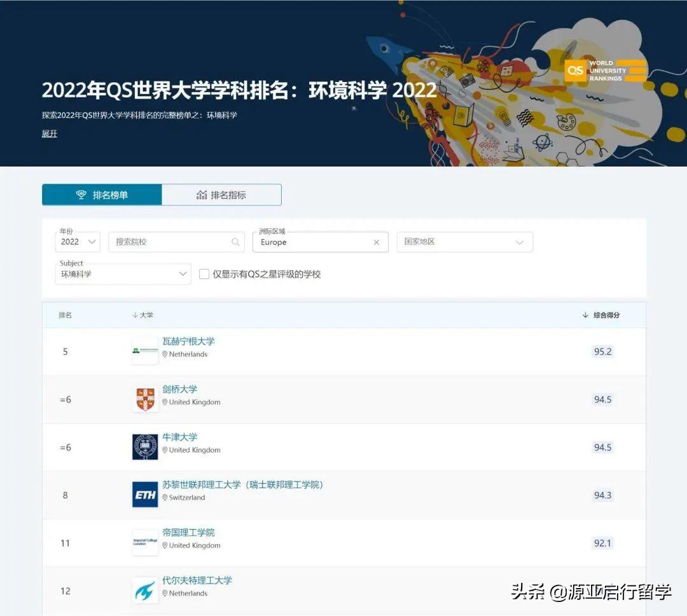The image size is (687, 616).
Task: Click location pin under 牛津大学
Action: (x=165, y=449)
